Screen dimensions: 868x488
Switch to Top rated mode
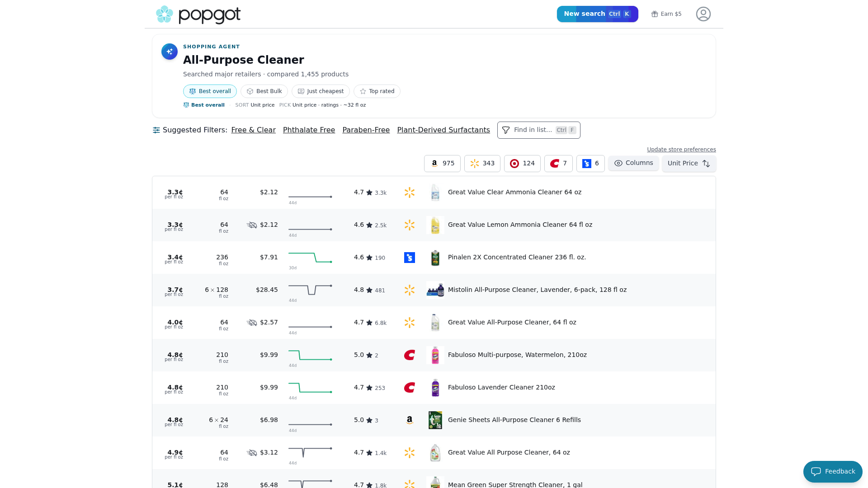coord(377,91)
